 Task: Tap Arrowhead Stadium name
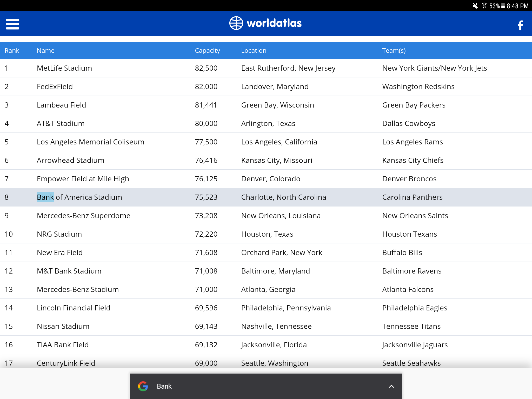pos(71,160)
